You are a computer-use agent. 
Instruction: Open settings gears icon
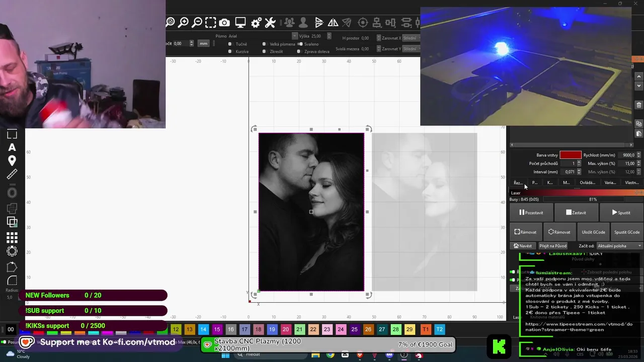(x=256, y=23)
